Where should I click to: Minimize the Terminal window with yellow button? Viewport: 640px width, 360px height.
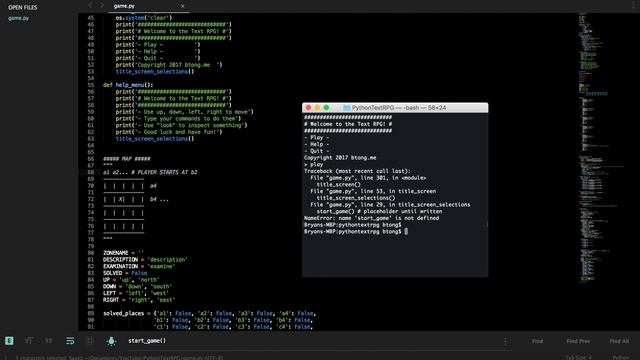tap(317, 108)
